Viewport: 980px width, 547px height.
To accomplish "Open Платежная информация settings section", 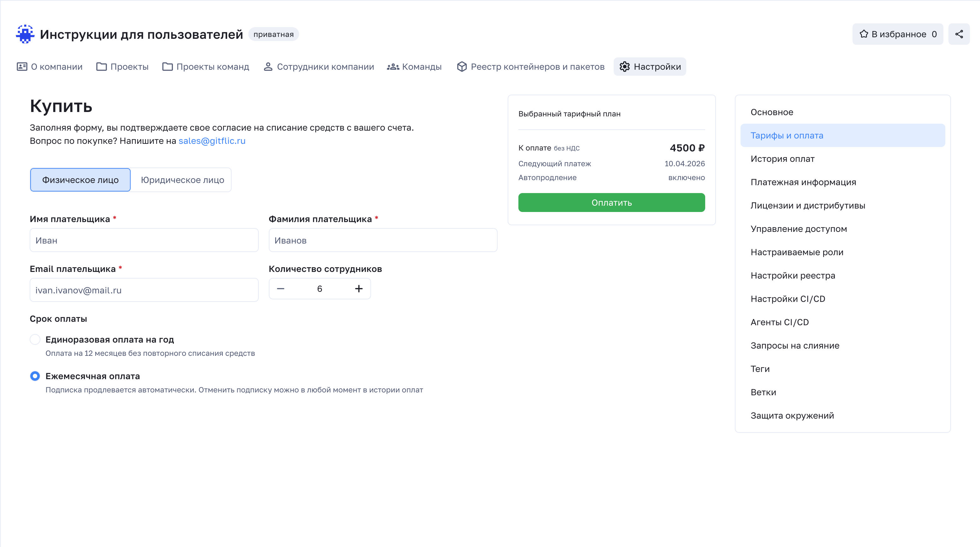I will pos(803,182).
